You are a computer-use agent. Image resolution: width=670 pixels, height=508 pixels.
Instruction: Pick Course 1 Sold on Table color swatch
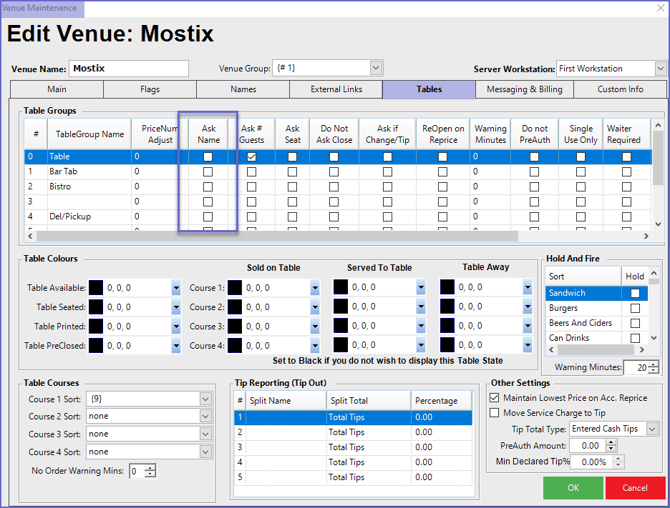point(235,288)
